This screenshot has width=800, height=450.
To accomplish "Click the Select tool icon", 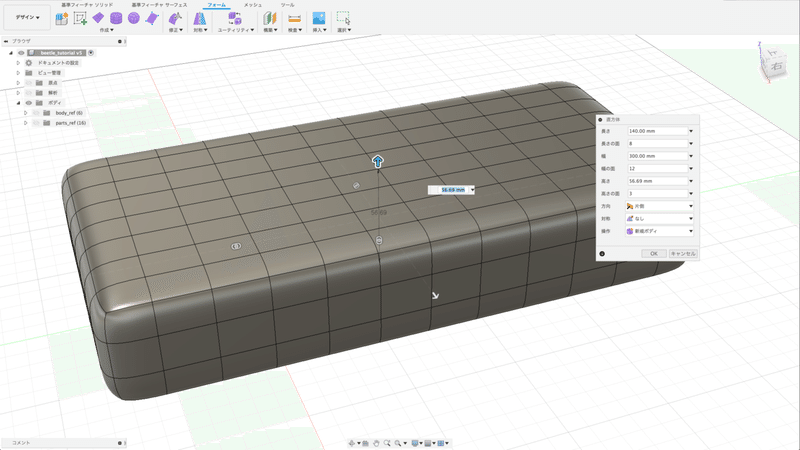I will pyautogui.click(x=343, y=18).
